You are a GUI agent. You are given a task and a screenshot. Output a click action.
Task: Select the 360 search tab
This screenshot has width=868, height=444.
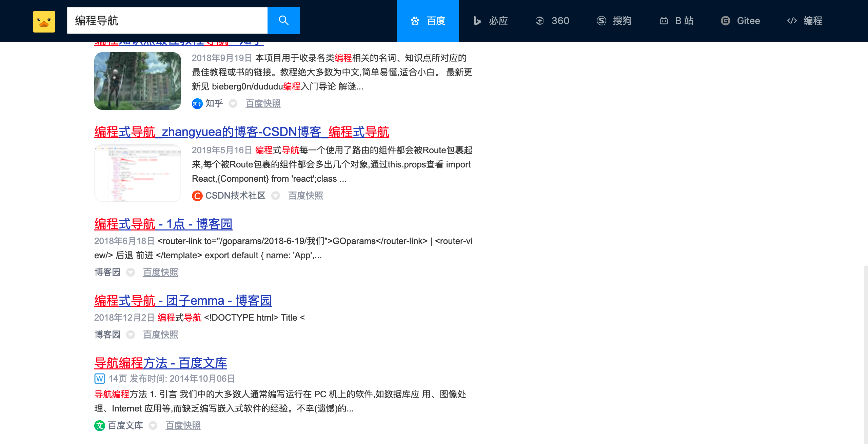[552, 21]
